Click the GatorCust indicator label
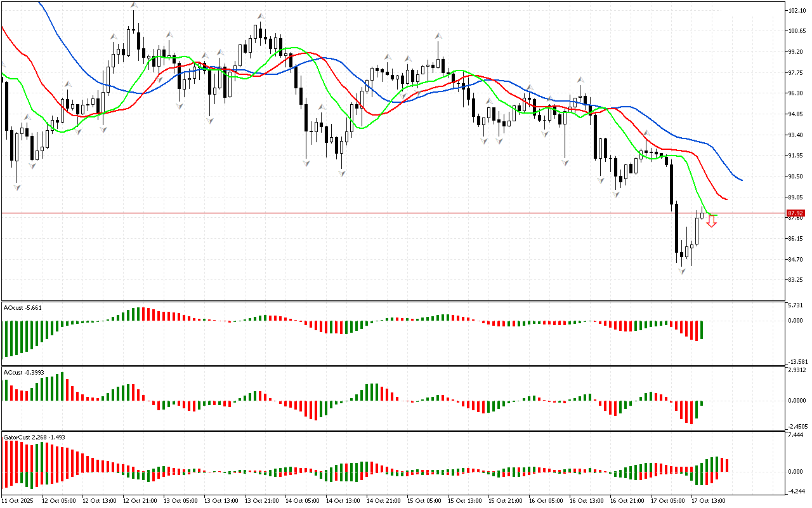This screenshot has height=508, width=812. click(34, 438)
